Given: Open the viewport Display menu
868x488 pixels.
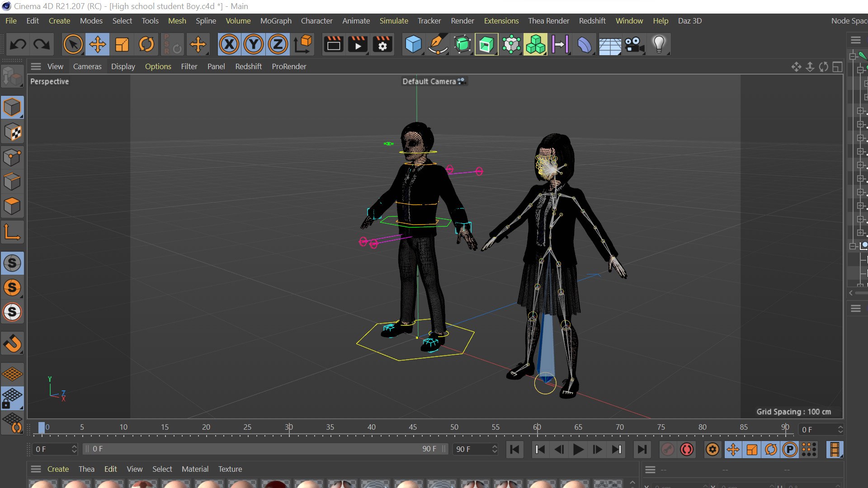Looking at the screenshot, I should click(123, 66).
